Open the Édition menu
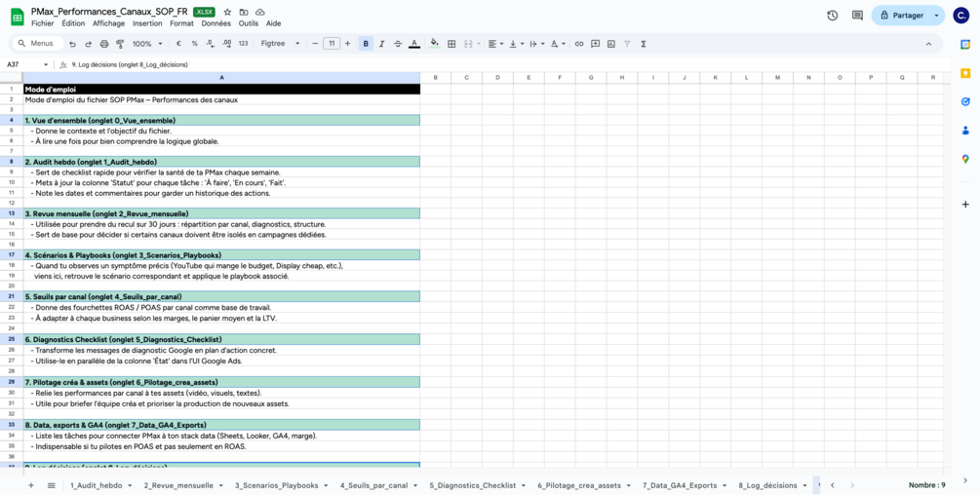This screenshot has width=980, height=495. pyautogui.click(x=73, y=23)
